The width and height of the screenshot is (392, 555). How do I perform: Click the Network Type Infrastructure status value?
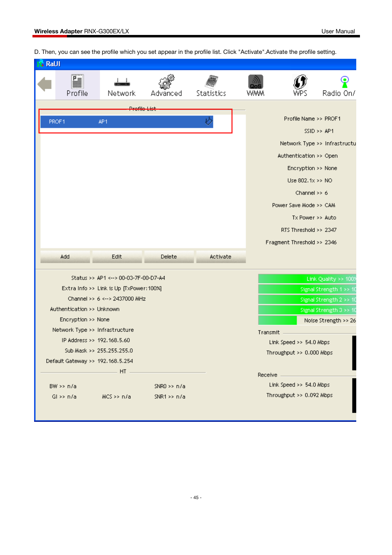pos(115,330)
